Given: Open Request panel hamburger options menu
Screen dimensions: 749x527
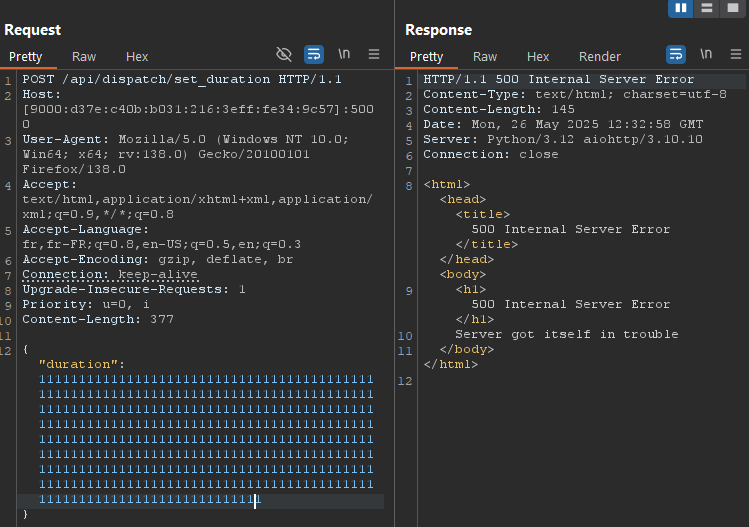Looking at the screenshot, I should pos(374,54).
